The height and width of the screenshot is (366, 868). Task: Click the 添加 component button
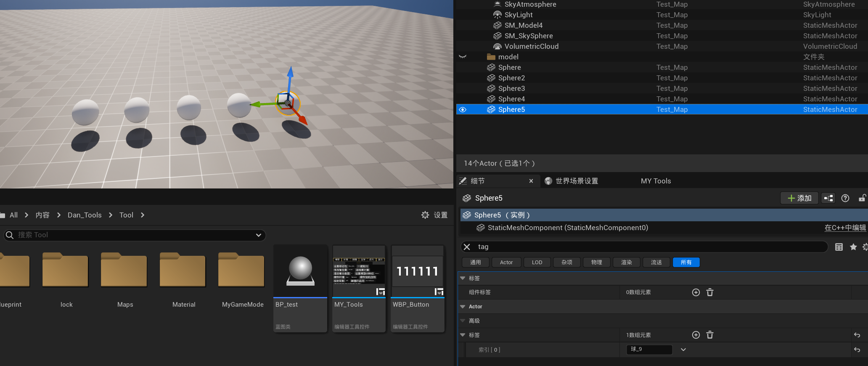(799, 198)
